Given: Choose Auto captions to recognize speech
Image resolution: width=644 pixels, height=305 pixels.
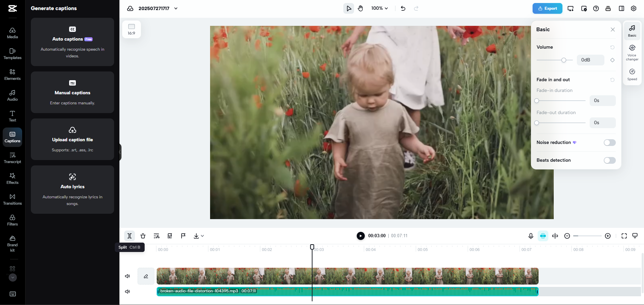Looking at the screenshot, I should 72,42.
